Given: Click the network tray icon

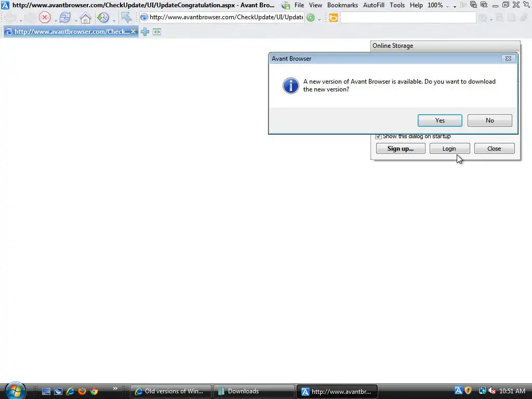Looking at the screenshot, I should click(482, 391).
